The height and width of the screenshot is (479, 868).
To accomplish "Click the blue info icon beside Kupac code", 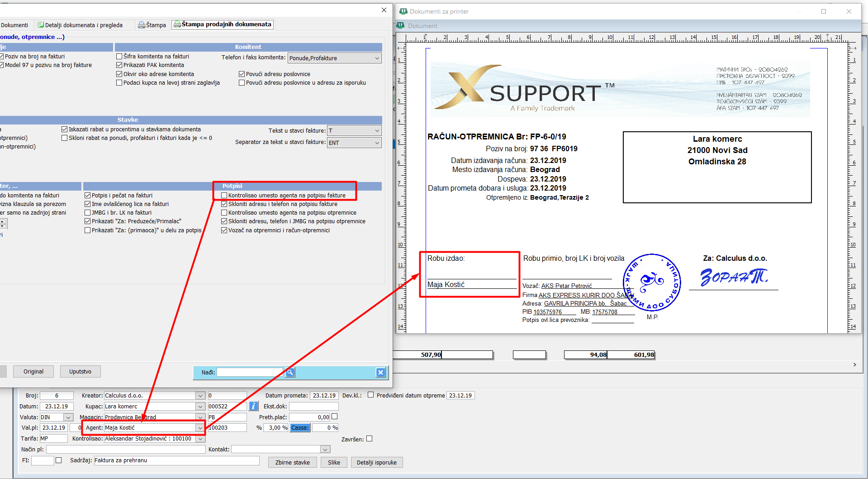I will pyautogui.click(x=253, y=406).
